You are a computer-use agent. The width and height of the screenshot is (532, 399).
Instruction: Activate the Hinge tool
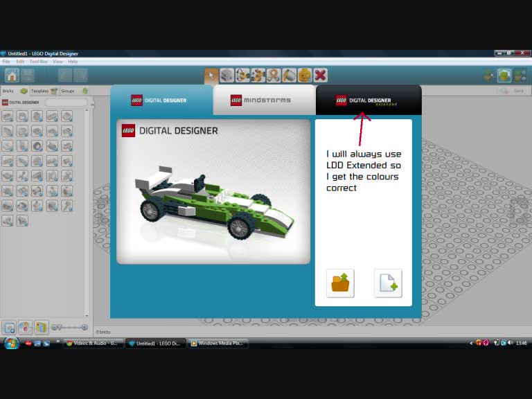pyautogui.click(x=242, y=76)
